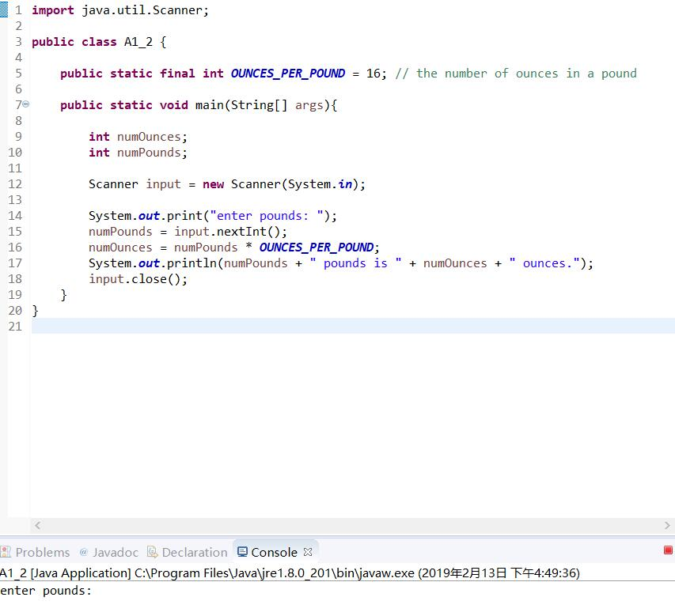Select the Problems view icon
675x616 pixels.
tap(7, 552)
